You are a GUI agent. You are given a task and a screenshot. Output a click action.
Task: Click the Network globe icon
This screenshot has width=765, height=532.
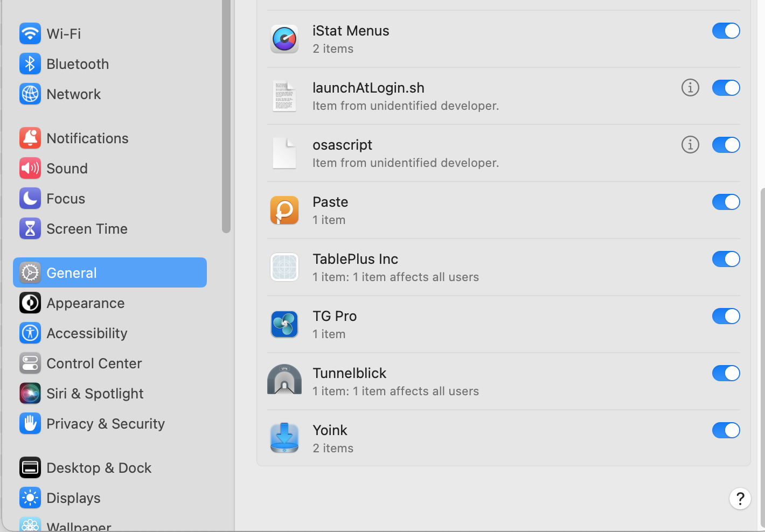pos(30,94)
